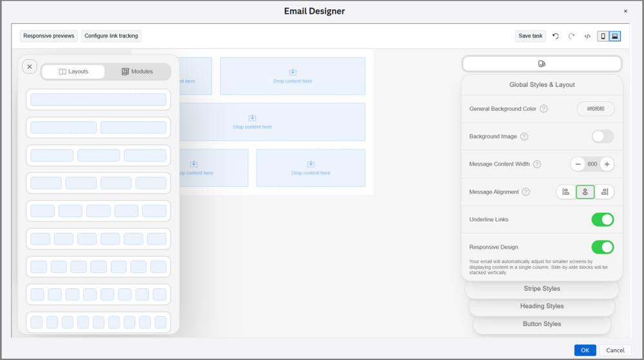
Task: Expand the Stripe Styles section
Action: (x=542, y=288)
